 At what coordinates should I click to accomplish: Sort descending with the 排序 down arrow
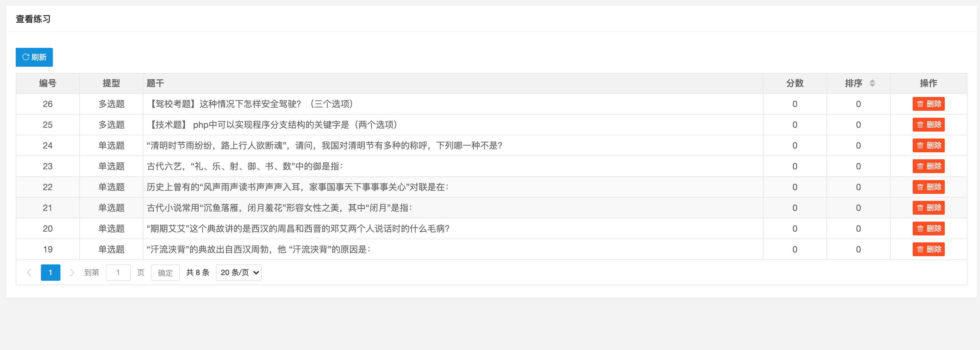coord(872,86)
